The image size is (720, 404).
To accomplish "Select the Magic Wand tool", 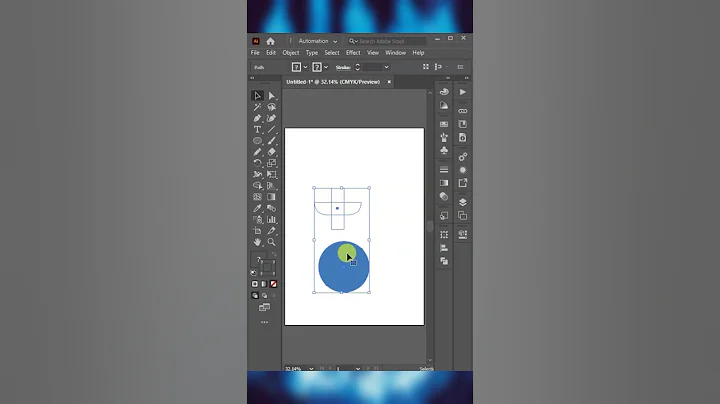I will 258,107.
